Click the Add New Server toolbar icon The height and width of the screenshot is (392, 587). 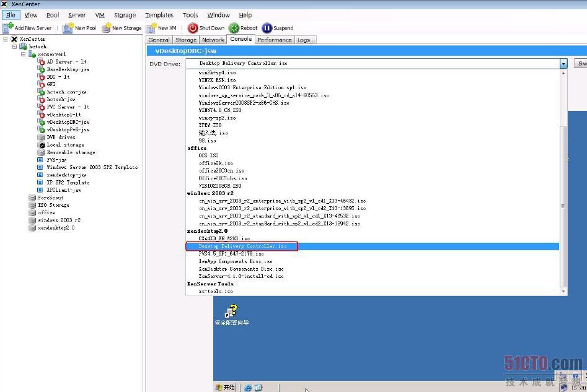pyautogui.click(x=8, y=28)
